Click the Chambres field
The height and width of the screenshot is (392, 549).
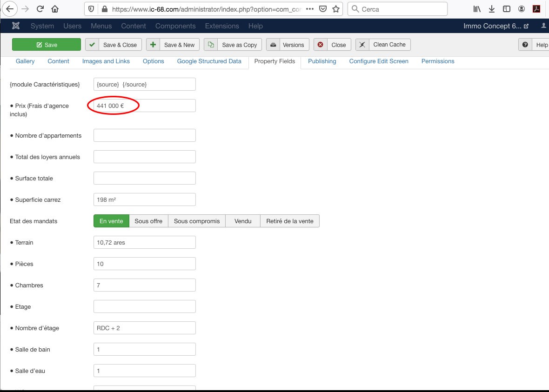pyautogui.click(x=145, y=285)
